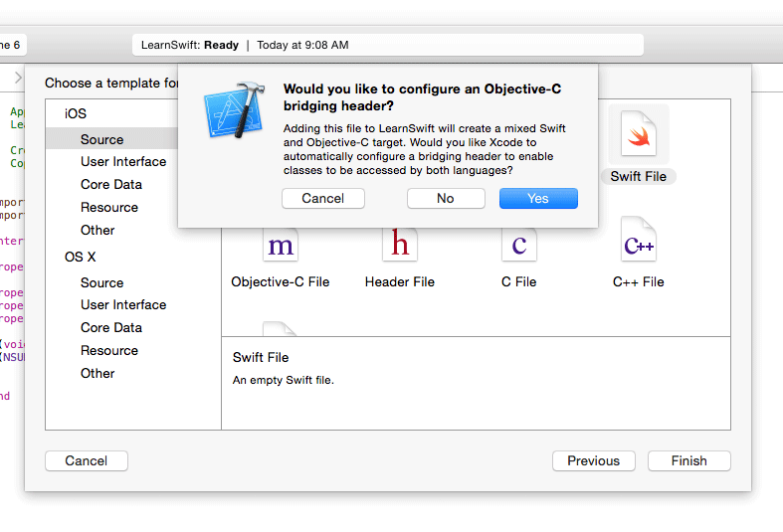Select Other under OS X

98,373
